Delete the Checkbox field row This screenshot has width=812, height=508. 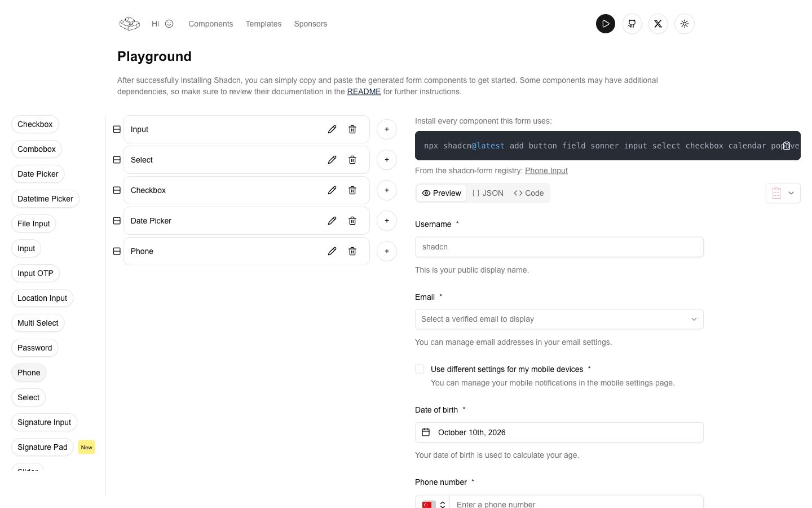pos(352,190)
